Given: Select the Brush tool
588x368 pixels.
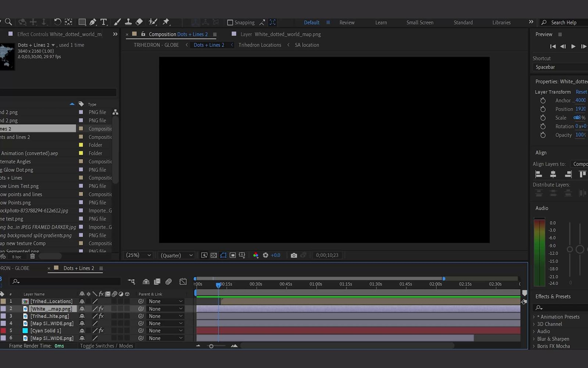Looking at the screenshot, I should click(117, 22).
